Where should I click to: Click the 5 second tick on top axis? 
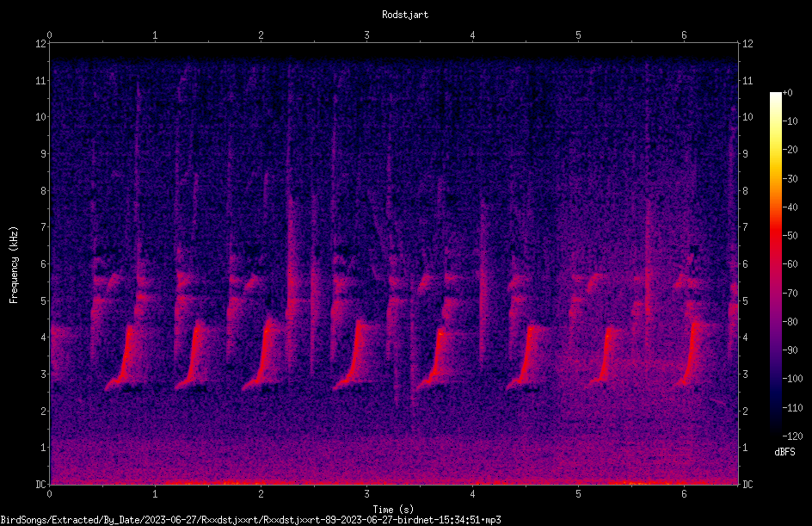coord(578,34)
